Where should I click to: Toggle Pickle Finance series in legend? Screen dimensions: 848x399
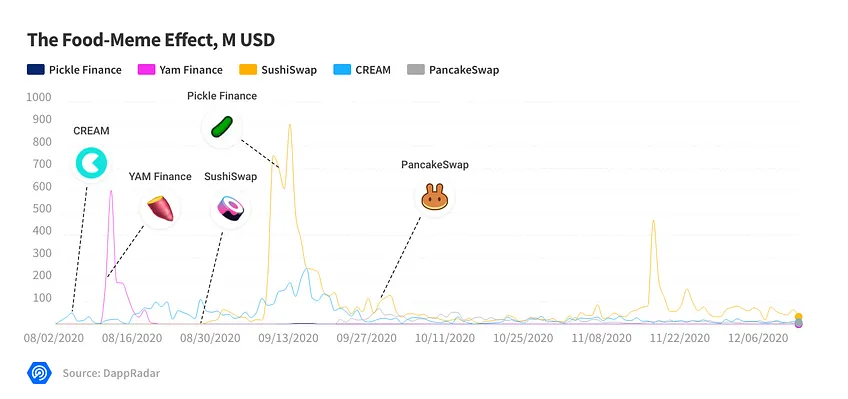click(x=74, y=70)
